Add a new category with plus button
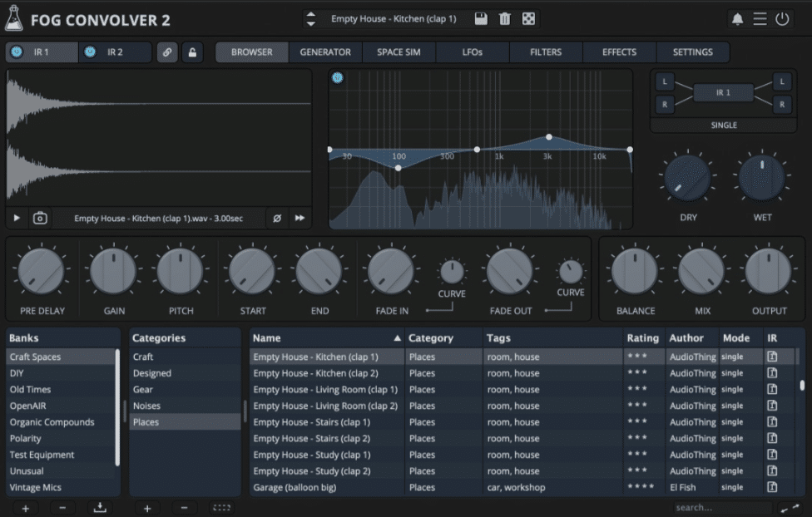The image size is (812, 517). point(147,508)
